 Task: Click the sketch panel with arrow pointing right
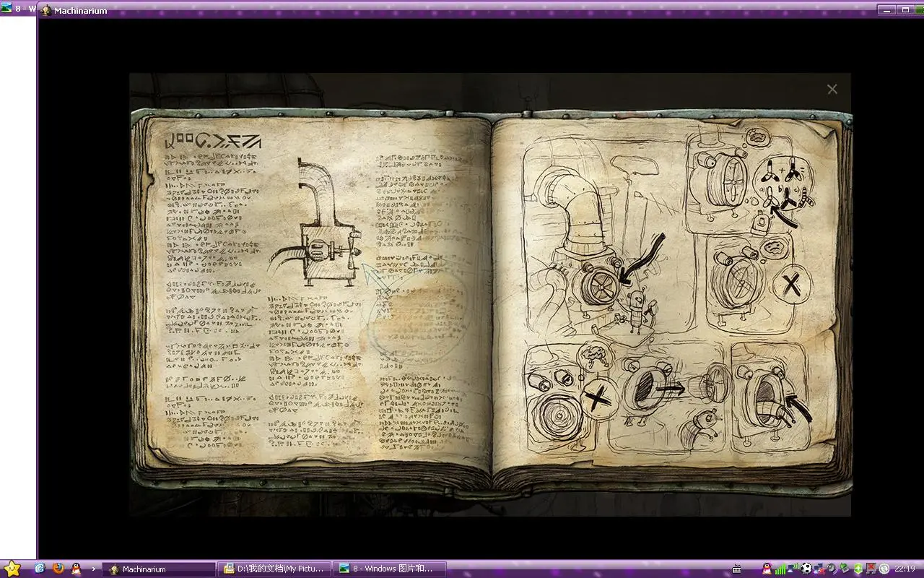[668, 396]
